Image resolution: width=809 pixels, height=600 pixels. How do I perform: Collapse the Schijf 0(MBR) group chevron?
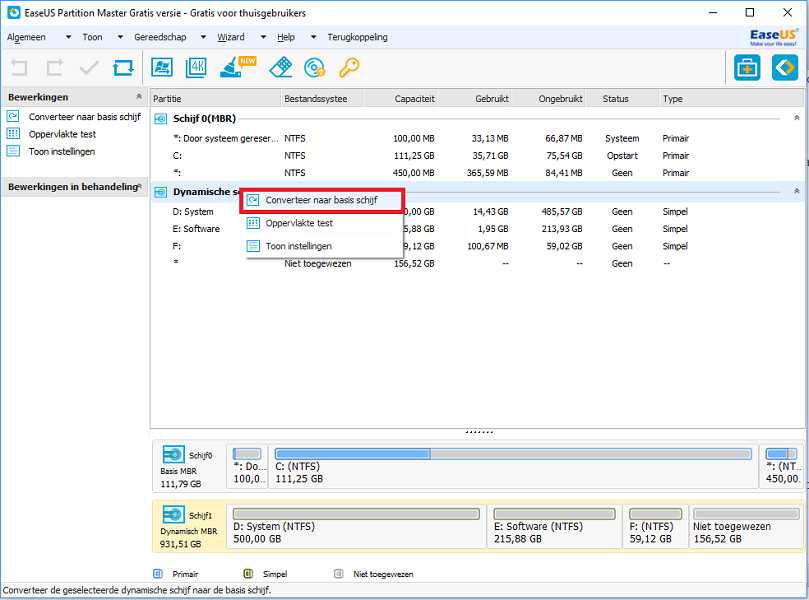[797, 118]
